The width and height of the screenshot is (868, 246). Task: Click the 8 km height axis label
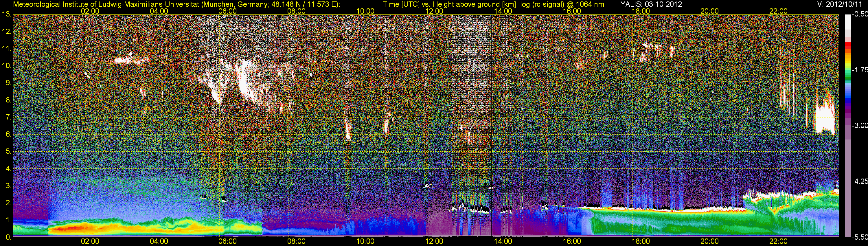point(8,100)
